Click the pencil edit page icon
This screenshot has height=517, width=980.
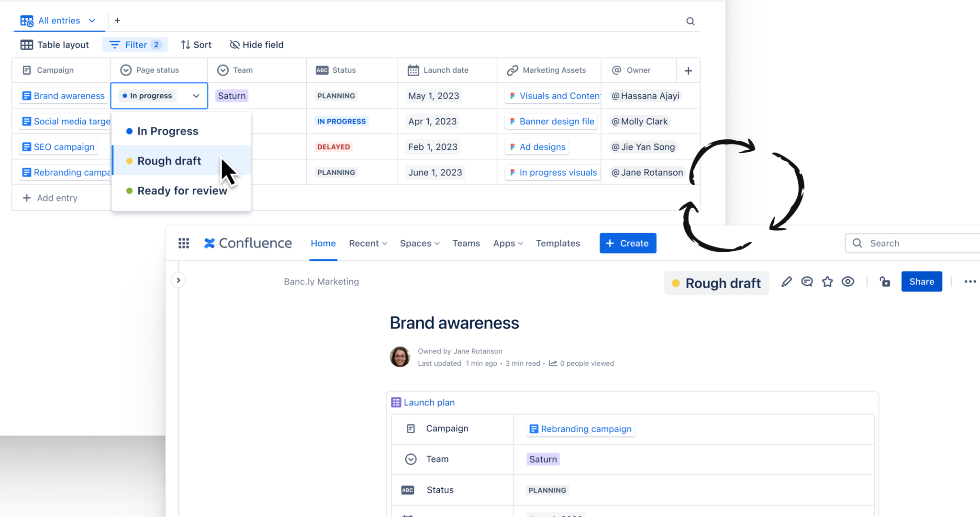(x=786, y=282)
